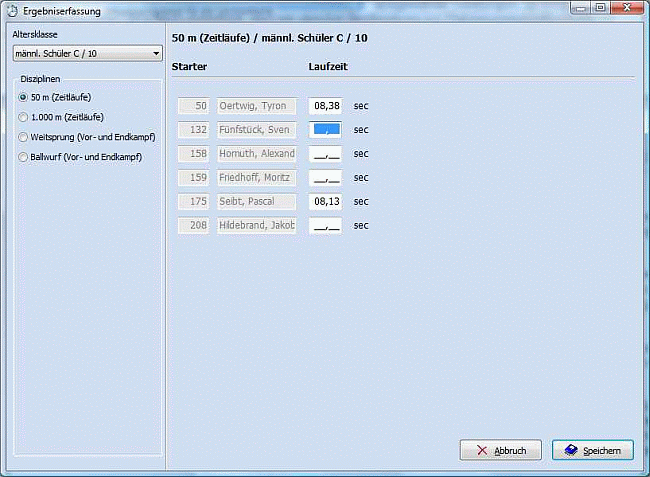The height and width of the screenshot is (477, 650).
Task: Maximize the Ergebniserfassung window
Action: click(x=600, y=8)
